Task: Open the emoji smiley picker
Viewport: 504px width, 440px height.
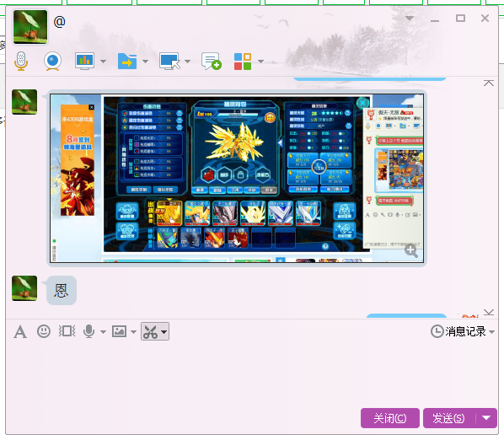Action: tap(44, 331)
